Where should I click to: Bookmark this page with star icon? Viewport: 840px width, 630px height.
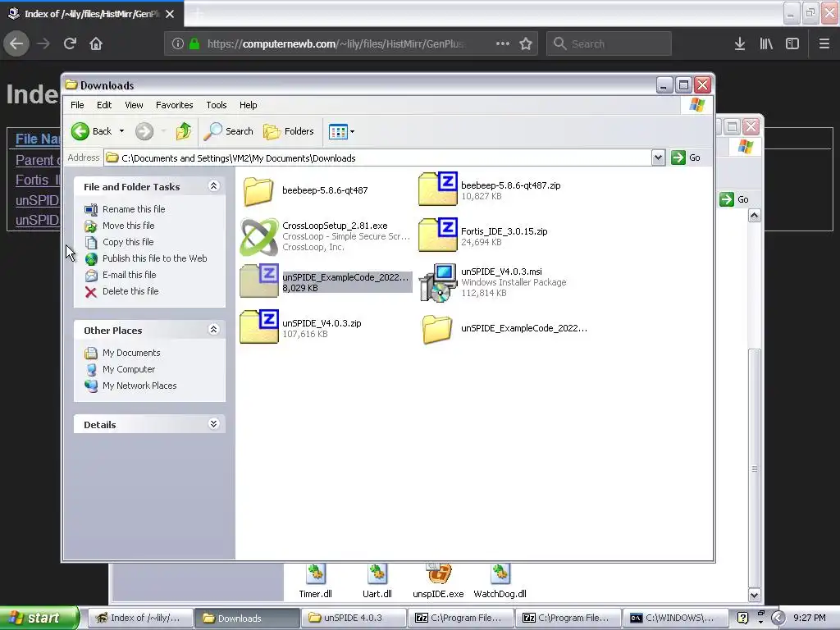(x=526, y=43)
